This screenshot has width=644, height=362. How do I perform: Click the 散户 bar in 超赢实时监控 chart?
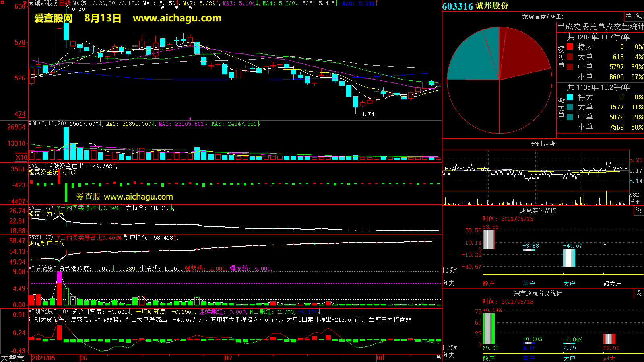(488, 239)
